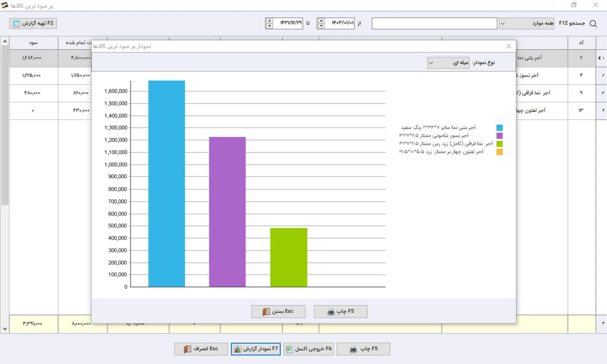Screen dimensions: 607x364
Task: Close the chart dialog with its X
Action: [x=509, y=46]
